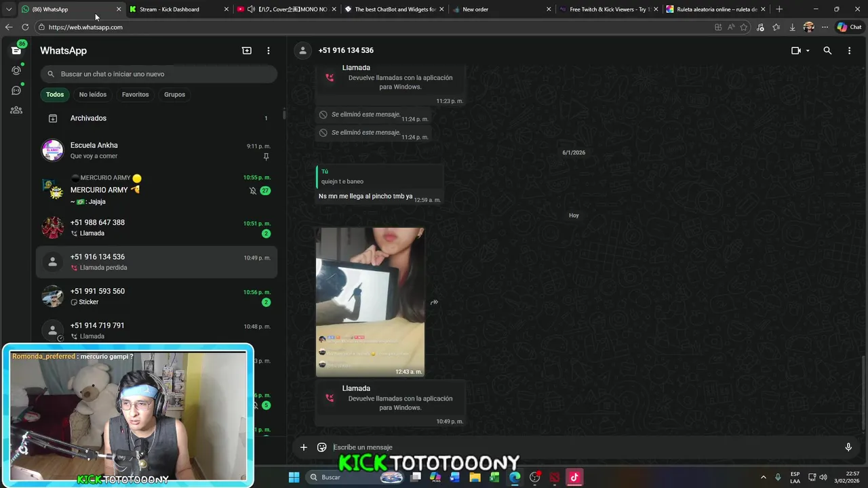The image size is (868, 488).
Task: Open the Archivados chats row
Action: 157,118
